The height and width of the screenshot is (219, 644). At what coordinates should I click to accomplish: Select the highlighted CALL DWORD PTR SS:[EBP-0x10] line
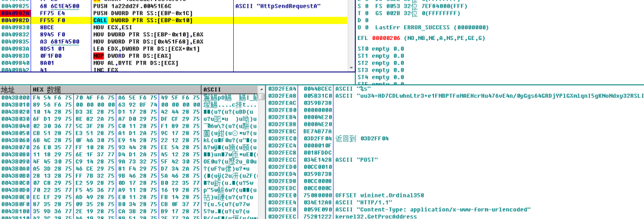(174, 20)
